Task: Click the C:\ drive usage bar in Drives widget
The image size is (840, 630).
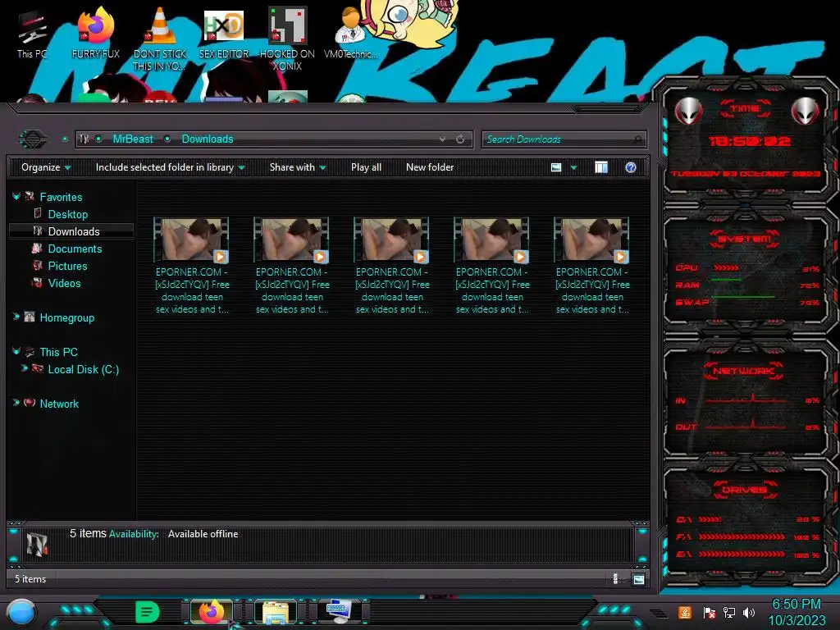Action: pyautogui.click(x=710, y=519)
